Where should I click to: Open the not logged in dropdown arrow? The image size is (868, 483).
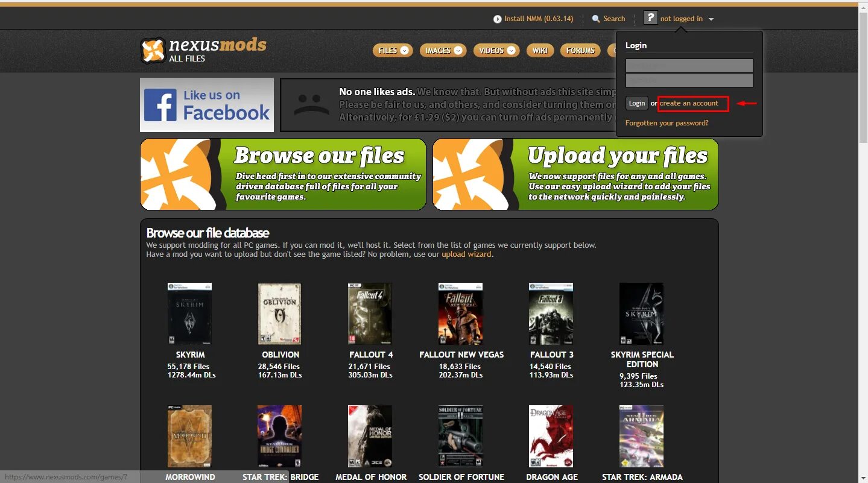click(x=711, y=19)
